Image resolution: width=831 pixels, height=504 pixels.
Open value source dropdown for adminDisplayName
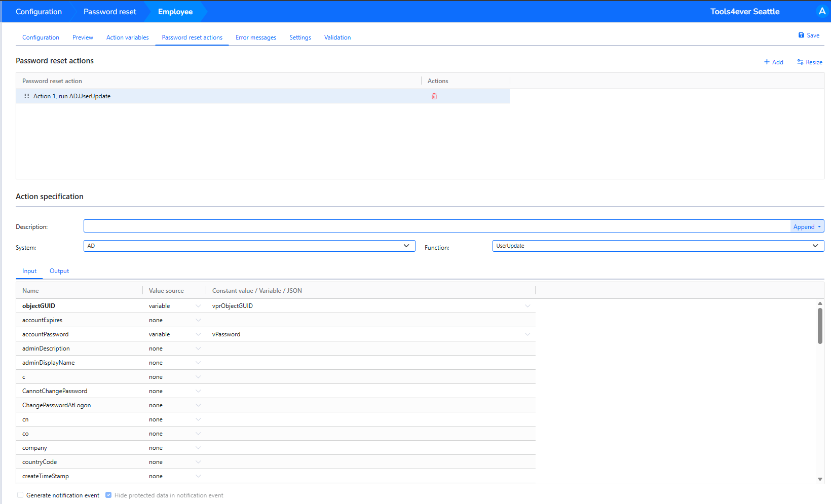click(198, 363)
